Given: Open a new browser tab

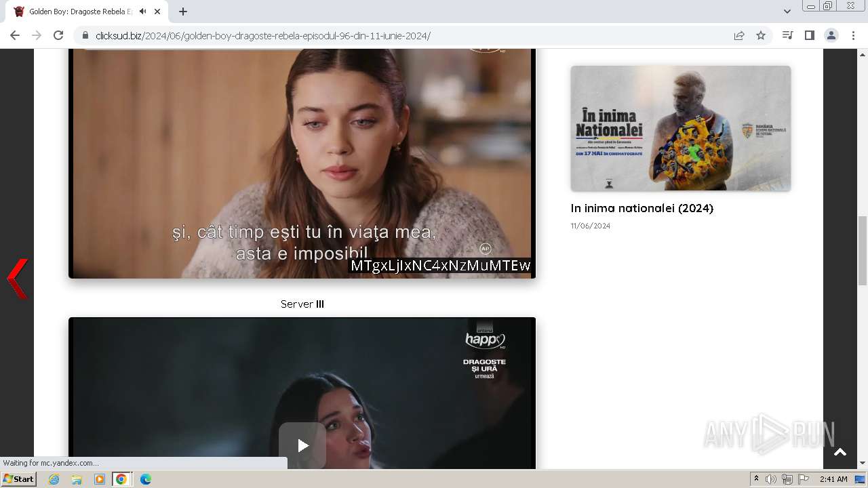Looking at the screenshot, I should tap(183, 12).
